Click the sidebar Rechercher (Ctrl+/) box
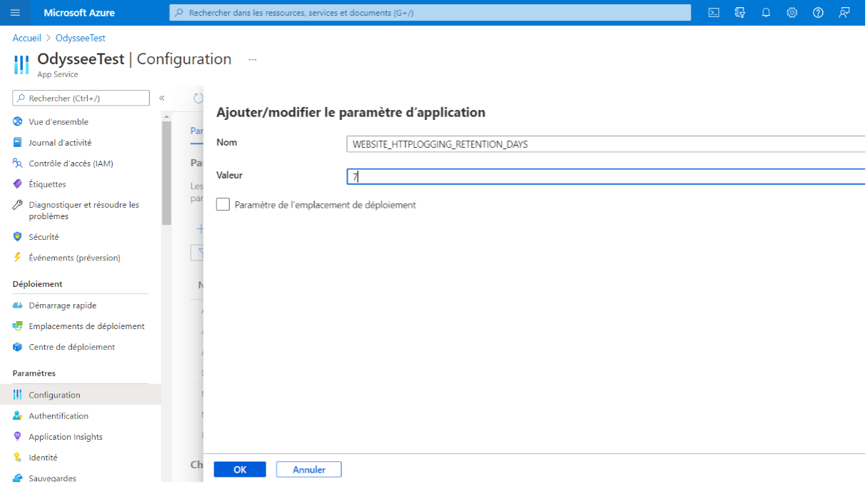 click(81, 98)
